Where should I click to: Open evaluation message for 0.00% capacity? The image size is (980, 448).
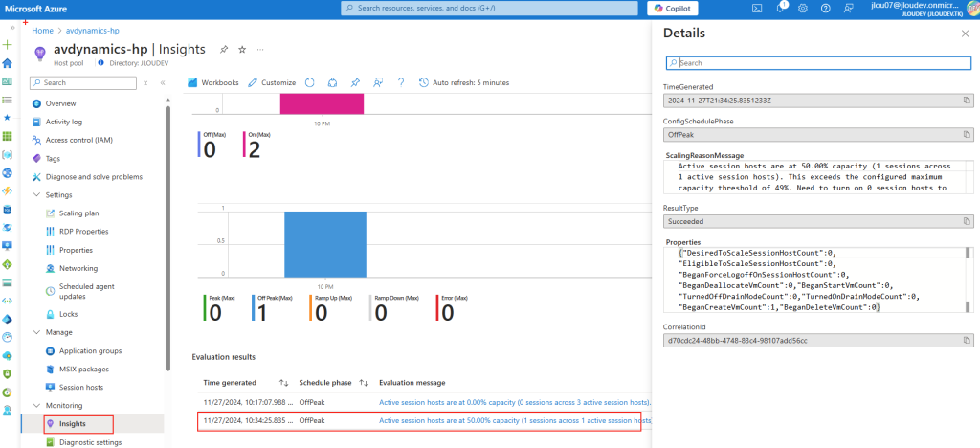[x=515, y=402]
